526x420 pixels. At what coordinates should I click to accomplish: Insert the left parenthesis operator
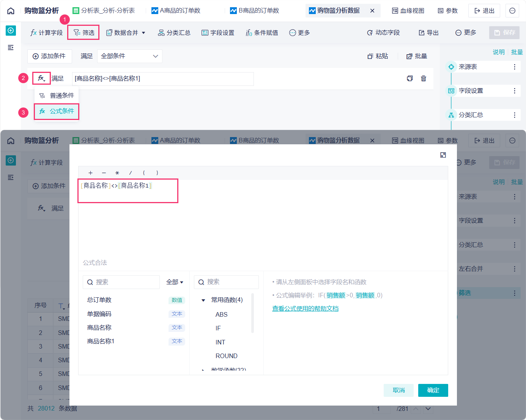pos(144,173)
